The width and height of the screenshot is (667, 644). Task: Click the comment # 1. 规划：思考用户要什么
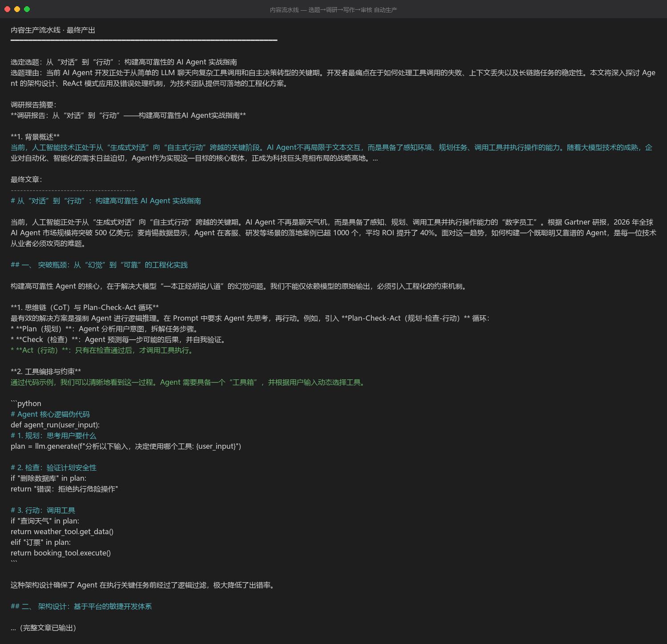click(53, 436)
